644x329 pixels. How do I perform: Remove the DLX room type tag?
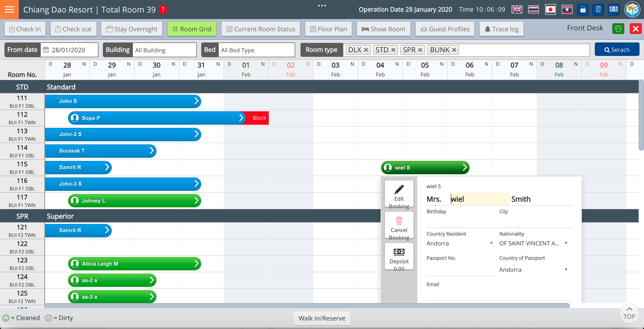point(366,50)
